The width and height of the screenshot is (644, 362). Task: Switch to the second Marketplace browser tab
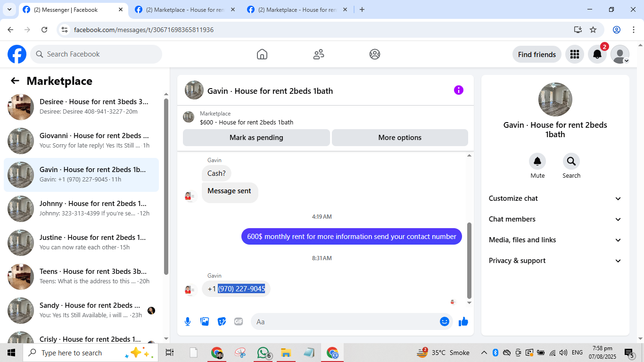185,9
